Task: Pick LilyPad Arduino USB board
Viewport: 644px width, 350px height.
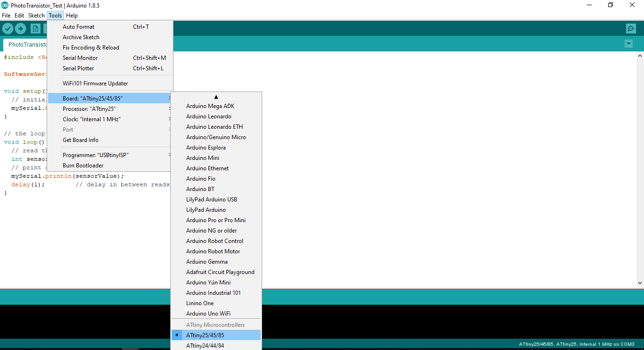Action: point(216,200)
